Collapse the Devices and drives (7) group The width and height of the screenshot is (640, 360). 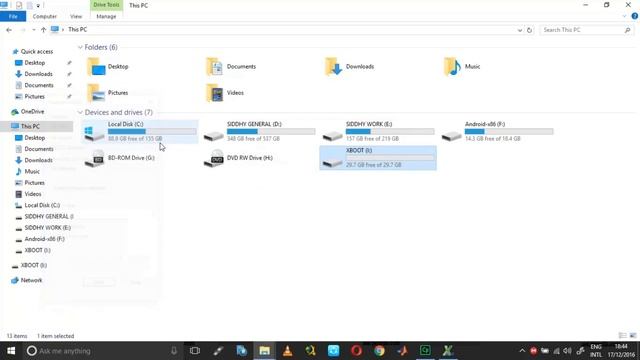point(80,112)
